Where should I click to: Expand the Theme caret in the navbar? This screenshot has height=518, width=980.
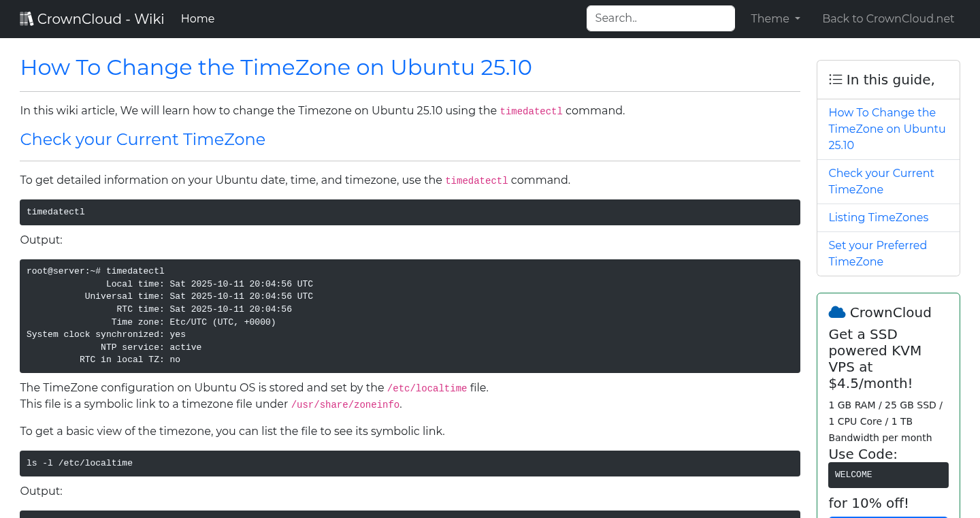click(x=798, y=19)
